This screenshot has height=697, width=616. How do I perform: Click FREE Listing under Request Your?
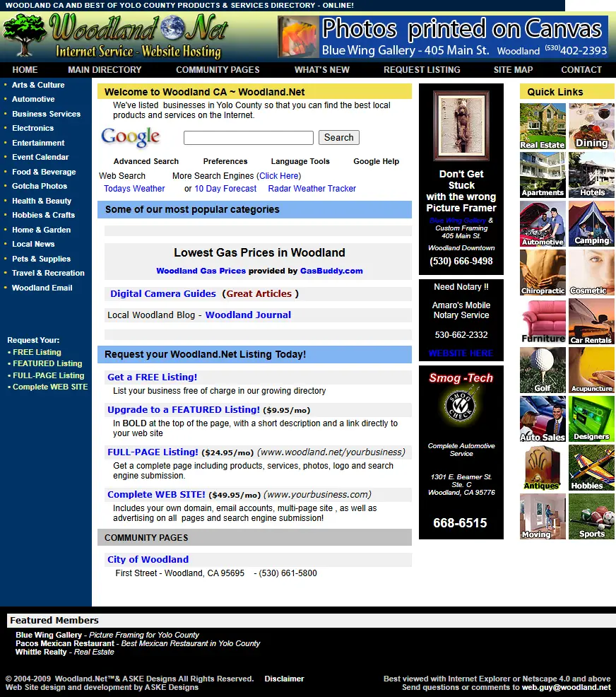(x=37, y=352)
